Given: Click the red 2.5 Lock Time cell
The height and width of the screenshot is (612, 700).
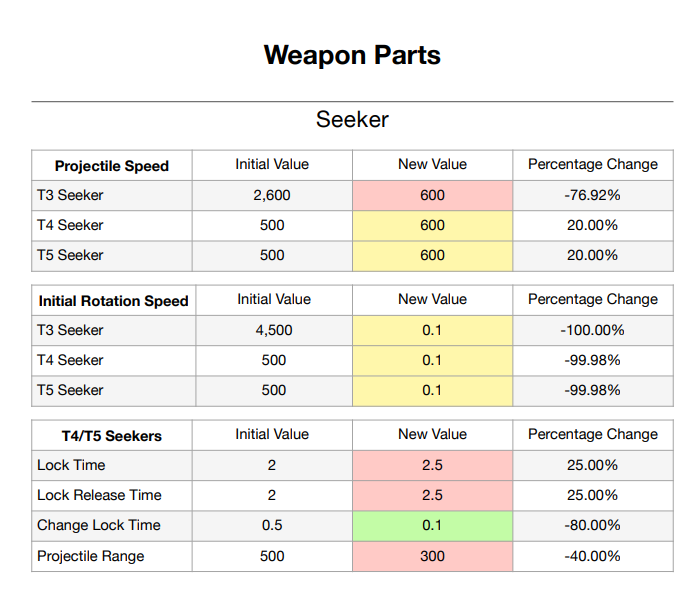Looking at the screenshot, I should tap(432, 465).
